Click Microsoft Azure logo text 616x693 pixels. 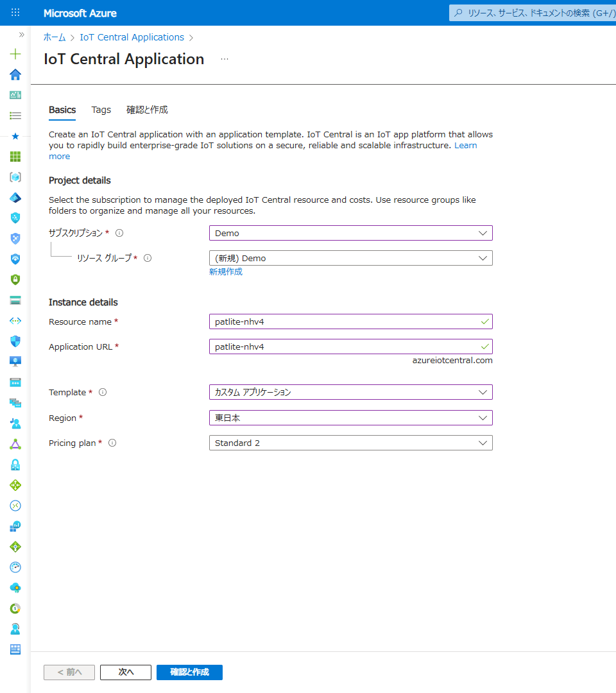(x=80, y=13)
